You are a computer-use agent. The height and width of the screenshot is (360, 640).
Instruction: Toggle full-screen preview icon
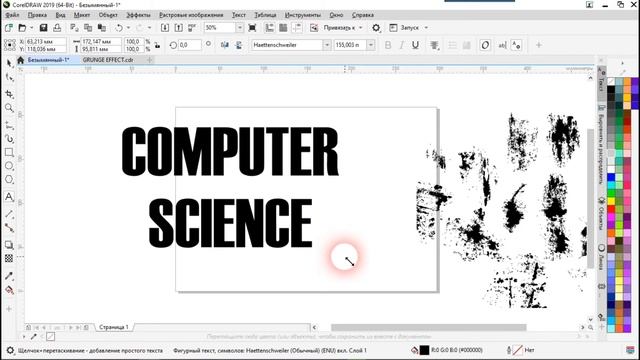(x=252, y=28)
